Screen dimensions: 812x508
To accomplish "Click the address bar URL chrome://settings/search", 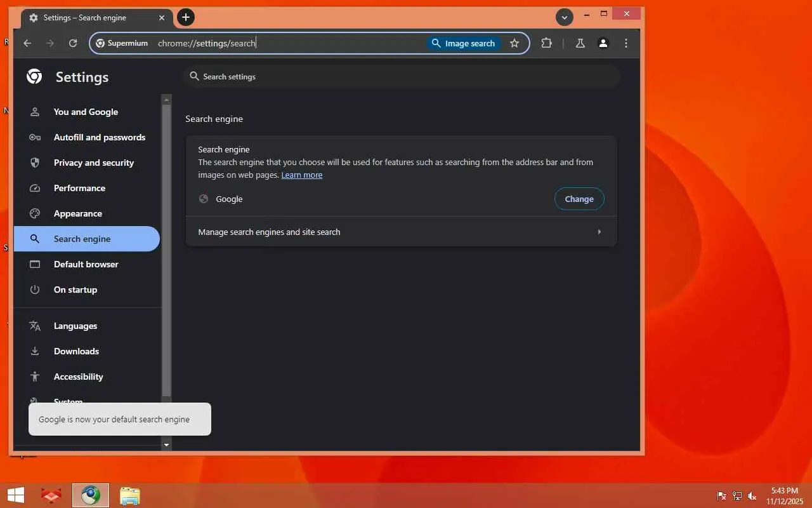I will pyautogui.click(x=207, y=43).
